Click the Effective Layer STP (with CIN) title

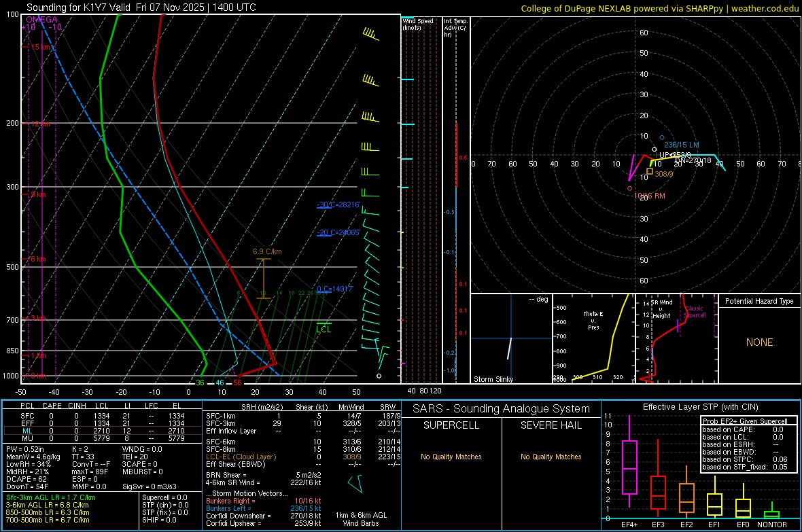pyautogui.click(x=700, y=407)
